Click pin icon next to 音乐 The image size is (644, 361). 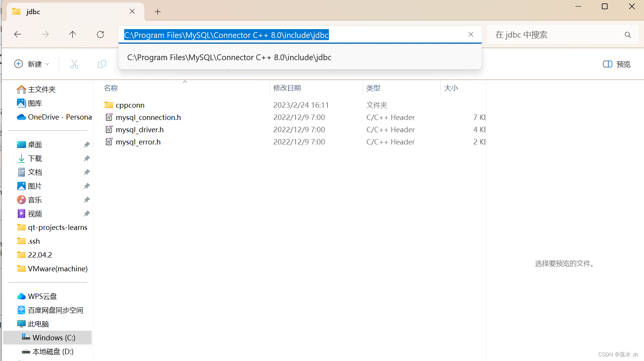pyautogui.click(x=87, y=200)
